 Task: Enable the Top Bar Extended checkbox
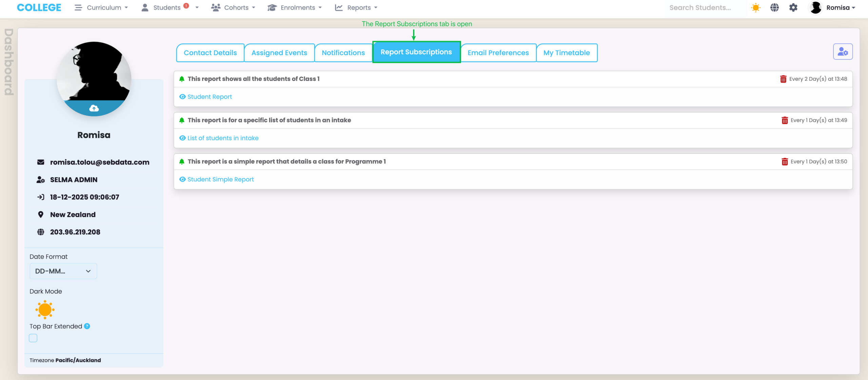coord(33,338)
